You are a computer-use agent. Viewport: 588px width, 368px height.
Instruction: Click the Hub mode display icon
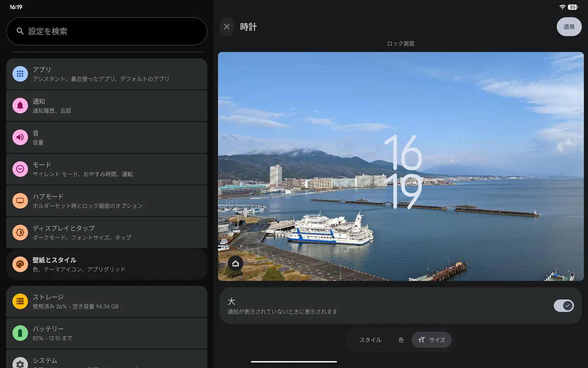point(20,201)
